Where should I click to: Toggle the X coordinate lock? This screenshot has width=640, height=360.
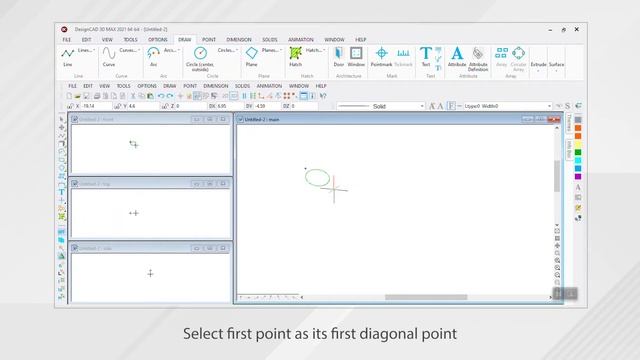pyautogui.click(x=70, y=106)
